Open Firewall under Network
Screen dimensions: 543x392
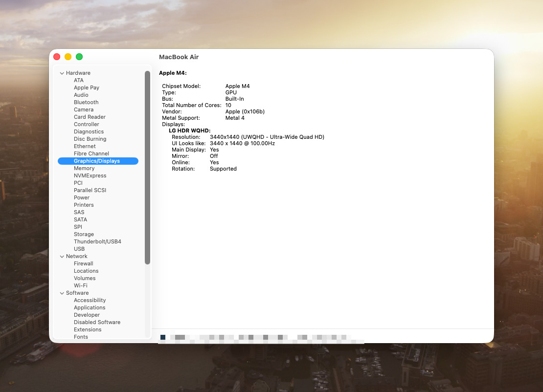point(84,263)
